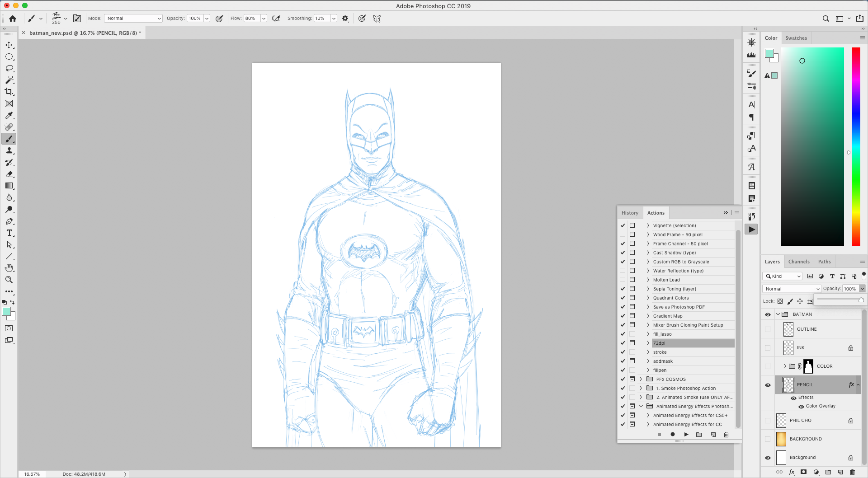Open the Smoothing dropdown arrow

[x=334, y=19]
